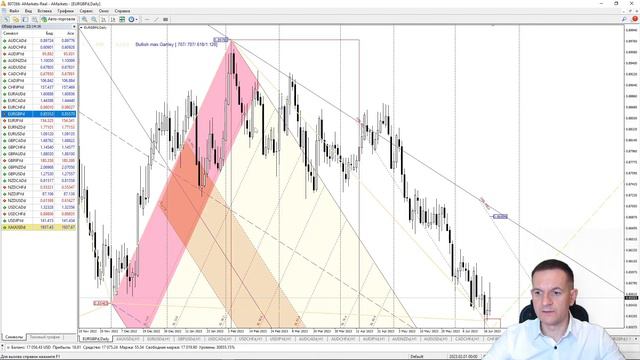
Task: Toggle the Market Watch window icon
Action: click(25, 19)
